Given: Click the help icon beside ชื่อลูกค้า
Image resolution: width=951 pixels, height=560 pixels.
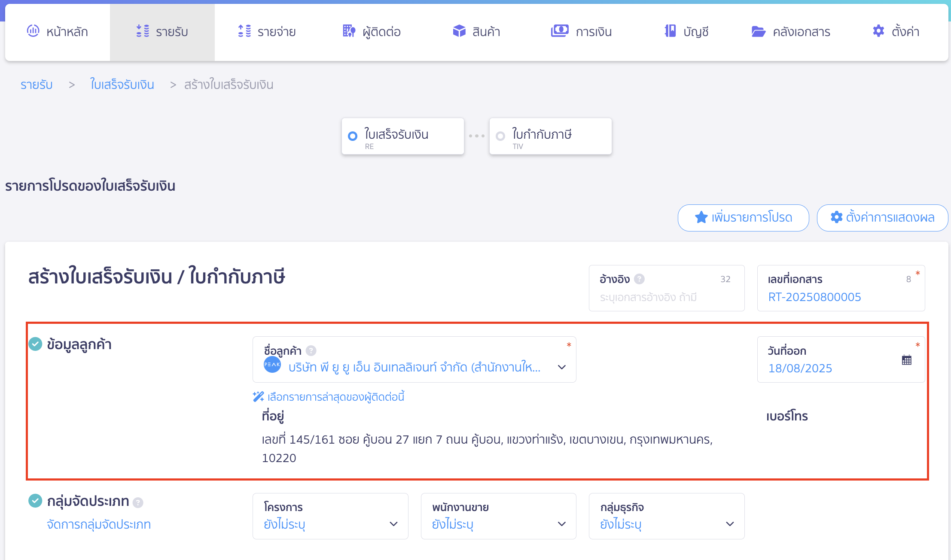Looking at the screenshot, I should pyautogui.click(x=311, y=351).
